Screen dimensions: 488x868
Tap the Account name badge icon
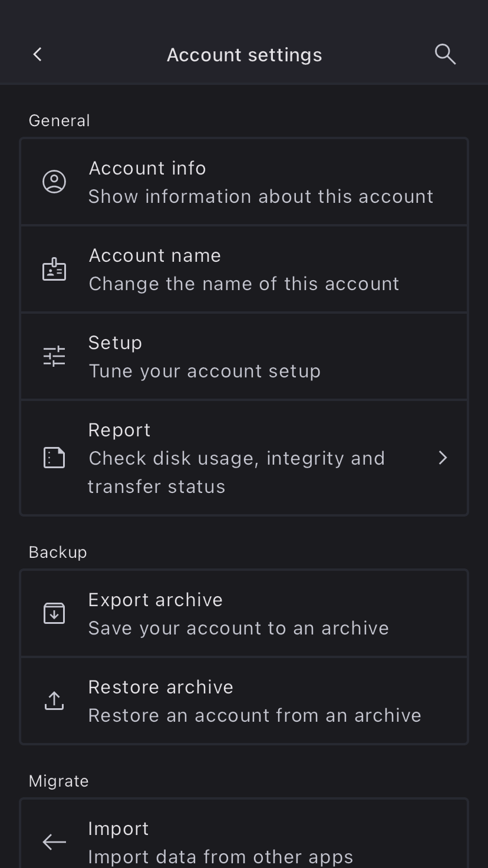(x=54, y=269)
